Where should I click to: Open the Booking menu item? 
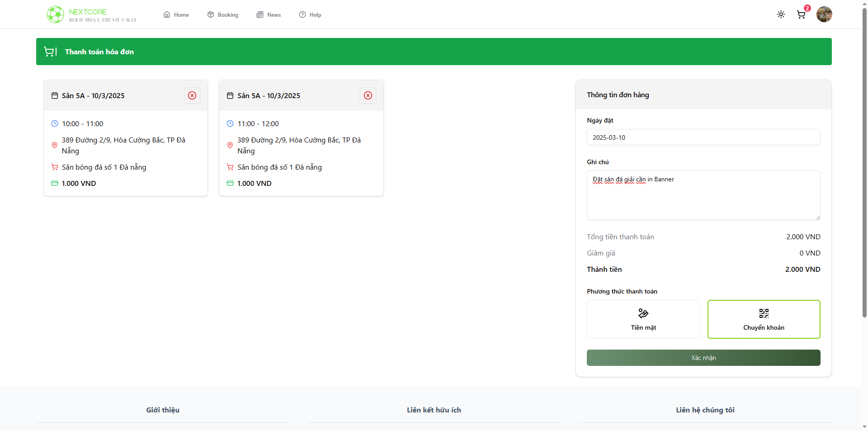coord(223,15)
